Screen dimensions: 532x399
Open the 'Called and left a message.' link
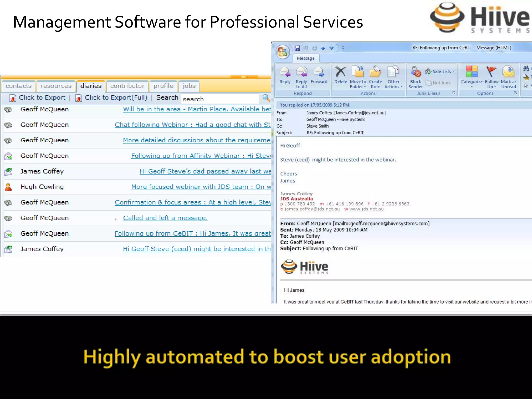point(165,218)
